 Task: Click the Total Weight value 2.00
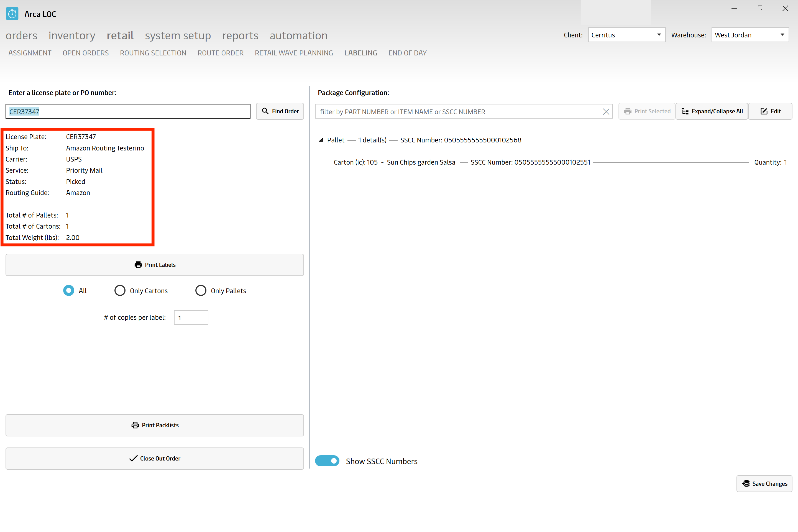click(73, 237)
